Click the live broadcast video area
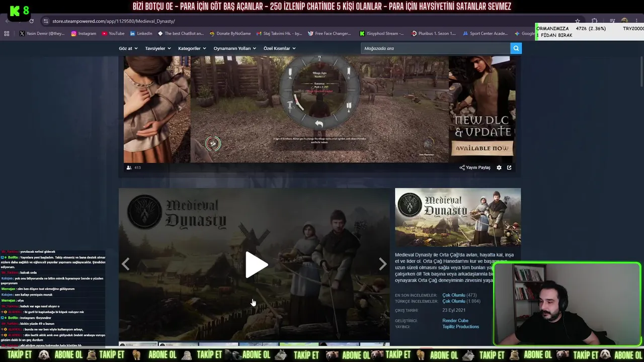 point(319,109)
